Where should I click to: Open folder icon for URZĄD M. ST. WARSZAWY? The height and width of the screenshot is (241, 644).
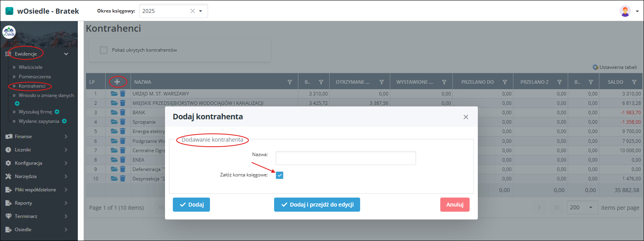click(x=114, y=94)
